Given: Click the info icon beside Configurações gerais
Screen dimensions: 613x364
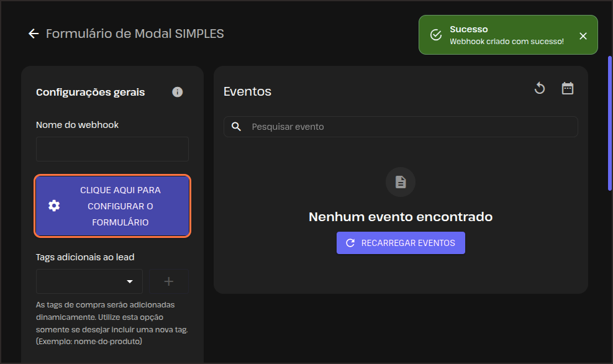Looking at the screenshot, I should pos(178,92).
